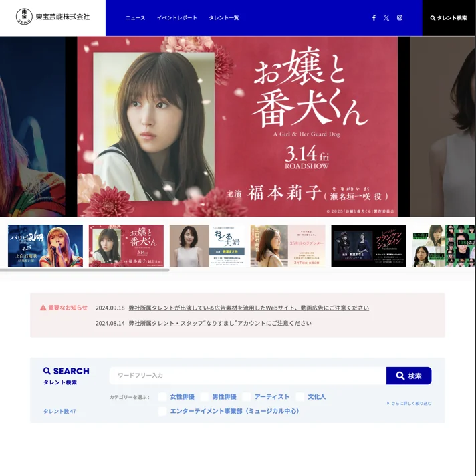Select the green-background thumbnail at far right

tap(444, 246)
